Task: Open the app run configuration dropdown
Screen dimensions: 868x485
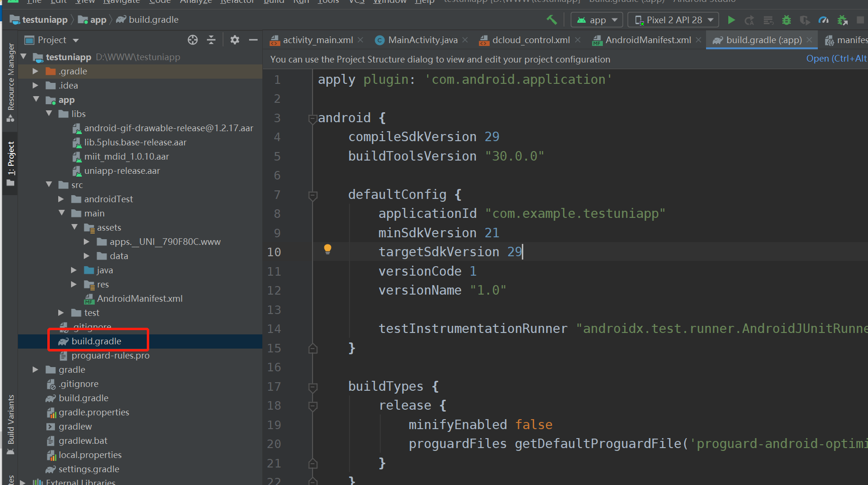Action: [597, 20]
